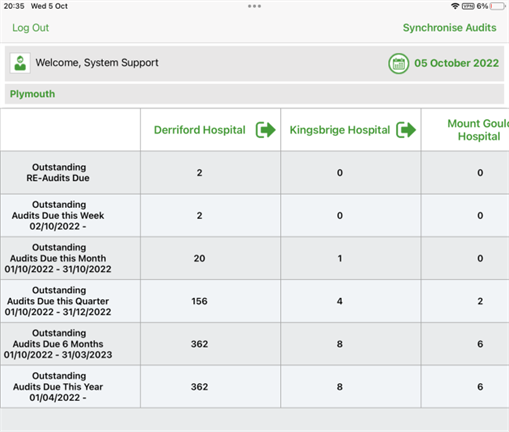Tap the user profile avatar icon
The height and width of the screenshot is (432, 509).
[x=20, y=63]
